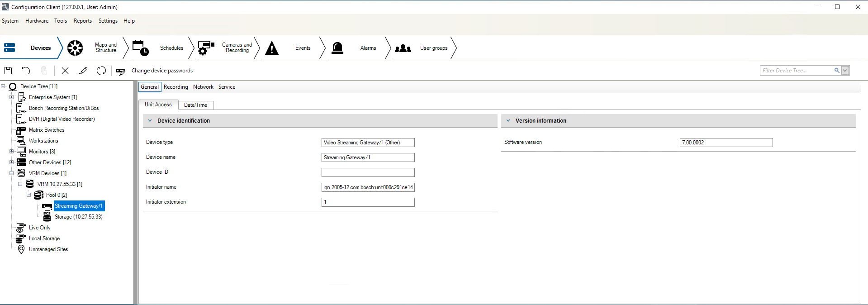Collapse the Pool 0 tree node
This screenshot has height=305, width=868.
point(29,195)
